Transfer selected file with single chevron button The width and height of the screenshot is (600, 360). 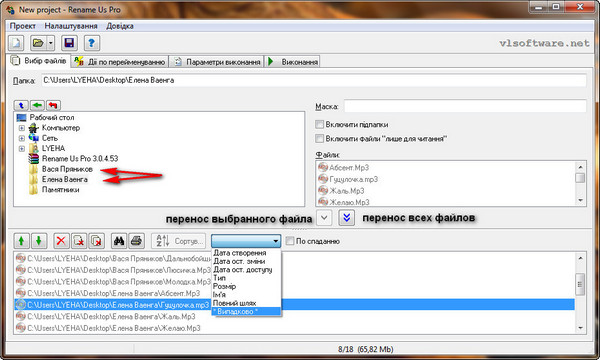click(324, 218)
